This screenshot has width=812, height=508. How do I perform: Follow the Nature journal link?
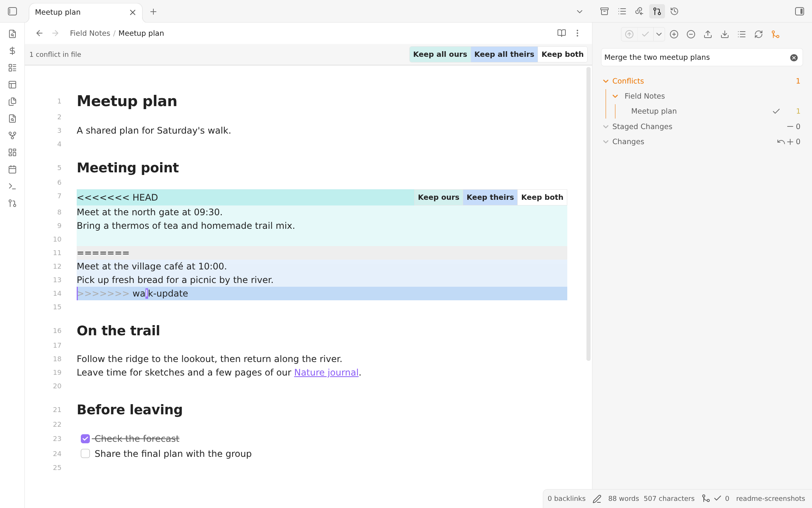point(326,373)
